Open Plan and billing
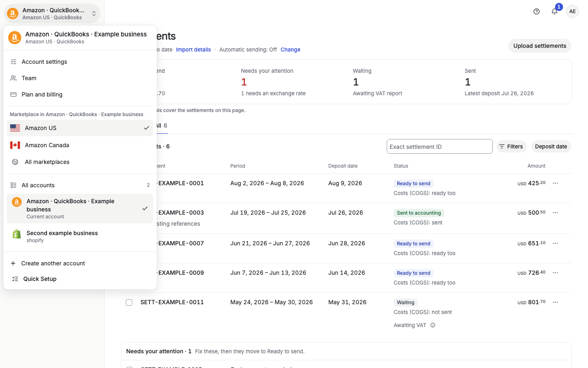588x368 pixels. pyautogui.click(x=80, y=94)
